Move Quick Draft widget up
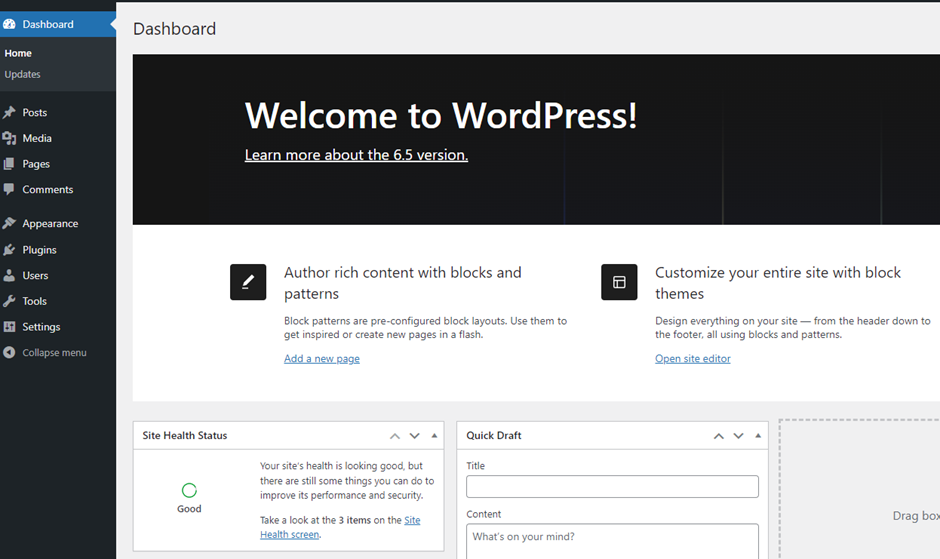 (719, 436)
